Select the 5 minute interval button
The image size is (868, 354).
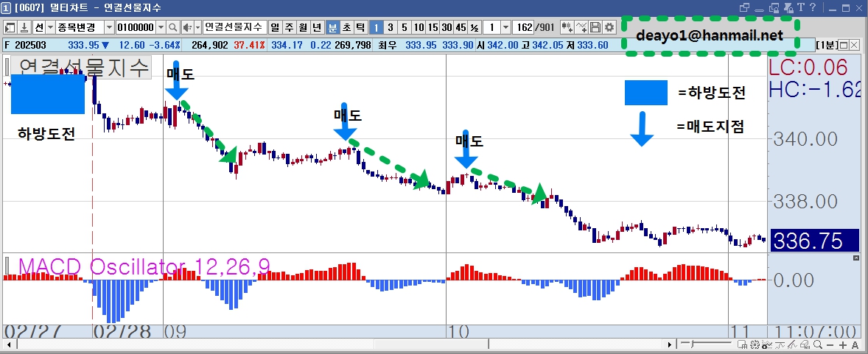[405, 27]
